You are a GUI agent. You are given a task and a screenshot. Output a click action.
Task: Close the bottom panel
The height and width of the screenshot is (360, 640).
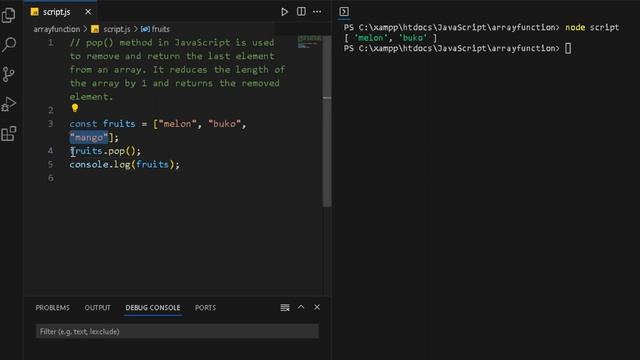coord(317,307)
